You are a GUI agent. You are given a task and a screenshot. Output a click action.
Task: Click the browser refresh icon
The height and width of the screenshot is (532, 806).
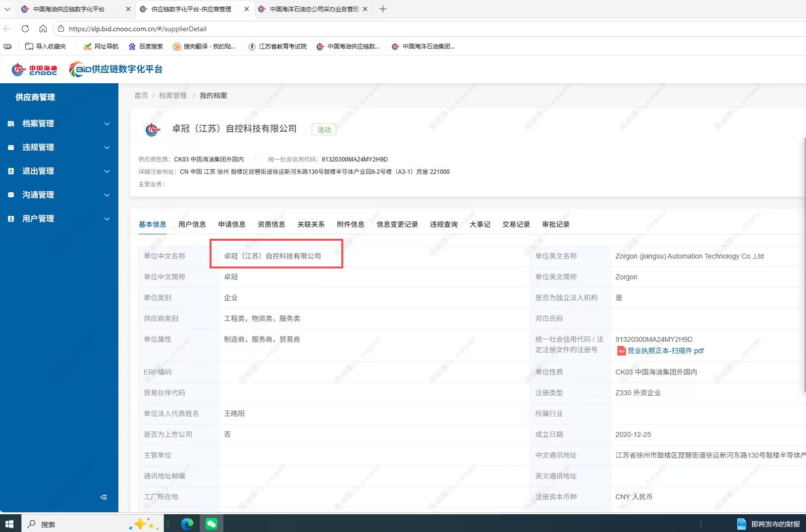click(x=25, y=29)
